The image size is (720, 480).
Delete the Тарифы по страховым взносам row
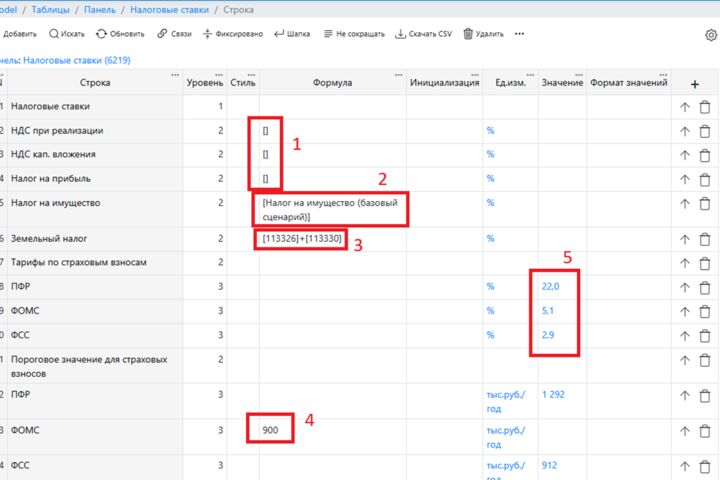point(705,264)
